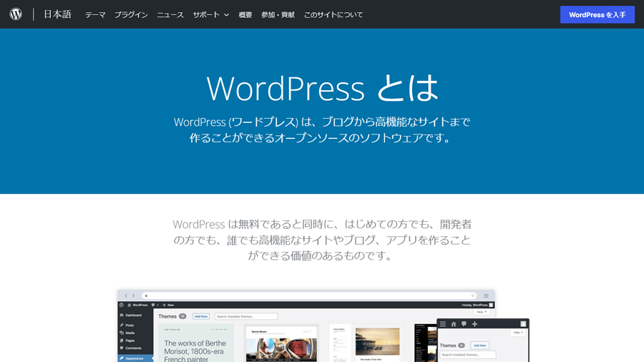
Task: Select the Twenty Eleven theme thumbnail
Action: [x=281, y=344]
